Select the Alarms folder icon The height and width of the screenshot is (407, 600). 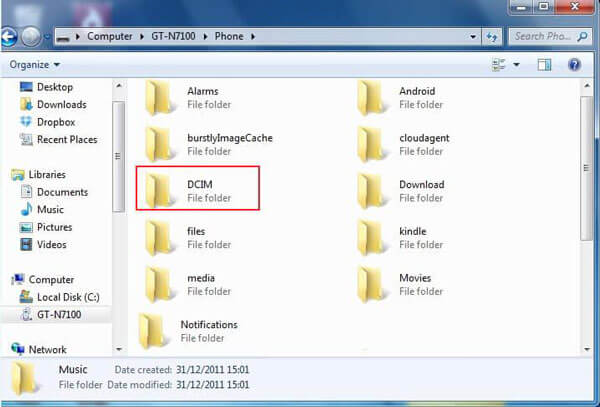tap(158, 98)
